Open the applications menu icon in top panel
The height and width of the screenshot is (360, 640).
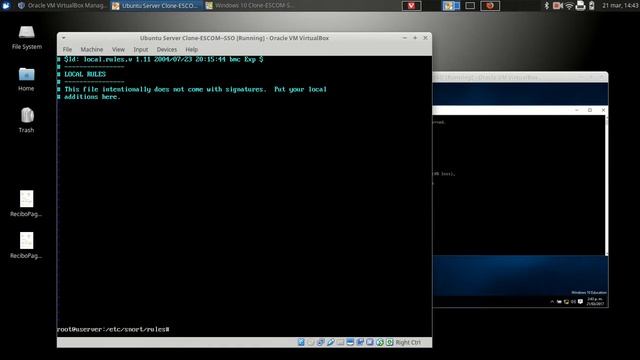[x=6, y=5]
